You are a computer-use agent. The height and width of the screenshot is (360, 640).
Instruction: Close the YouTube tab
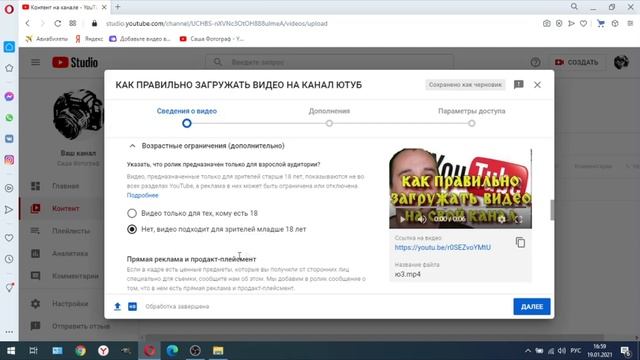(x=104, y=7)
